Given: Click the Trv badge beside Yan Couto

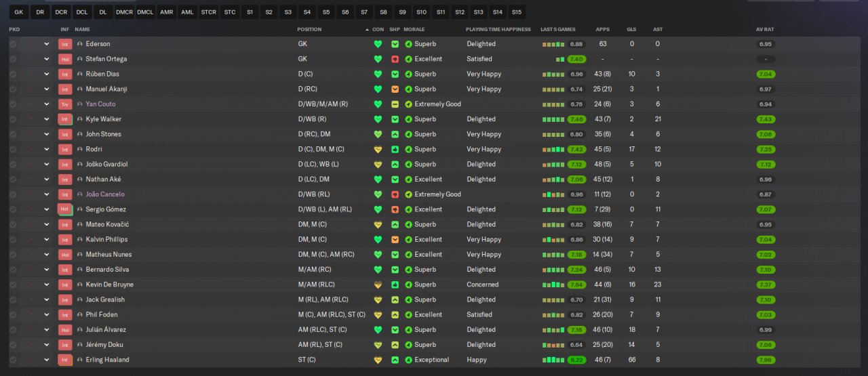Looking at the screenshot, I should (65, 104).
